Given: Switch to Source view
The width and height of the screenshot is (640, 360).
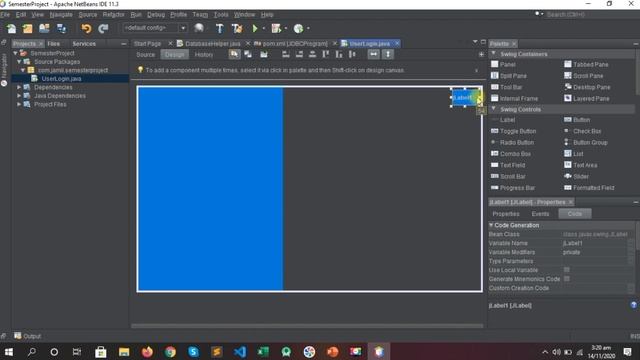Looking at the screenshot, I should tap(146, 55).
